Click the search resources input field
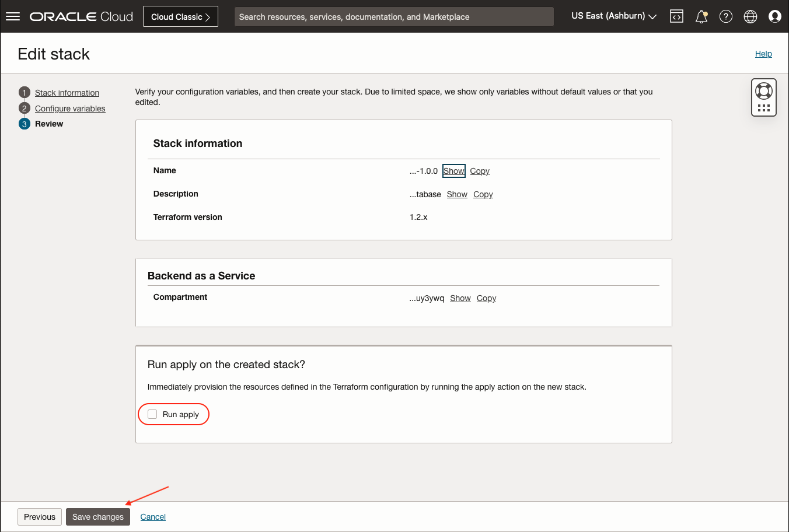The height and width of the screenshot is (532, 789). pos(394,17)
